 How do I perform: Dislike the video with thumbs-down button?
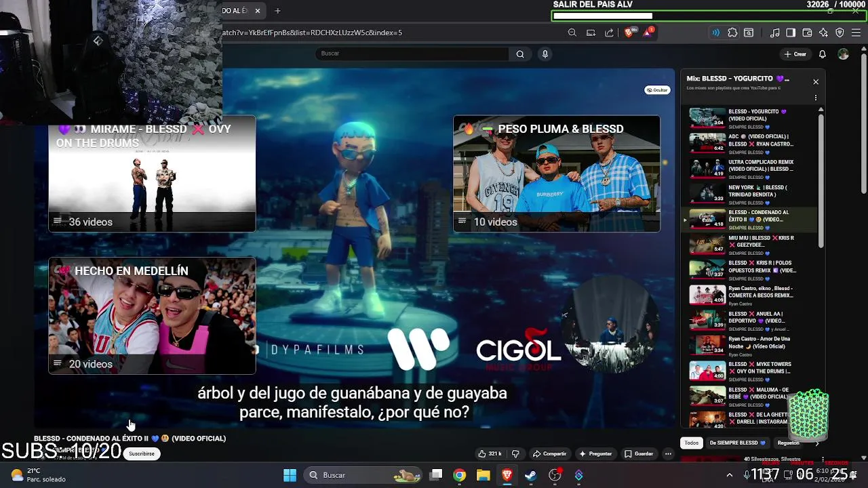(515, 453)
